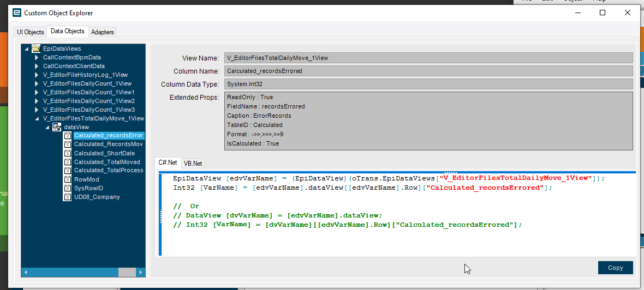Click the "IsCalculated : True" property line
The image size is (644, 290).
(x=253, y=143)
